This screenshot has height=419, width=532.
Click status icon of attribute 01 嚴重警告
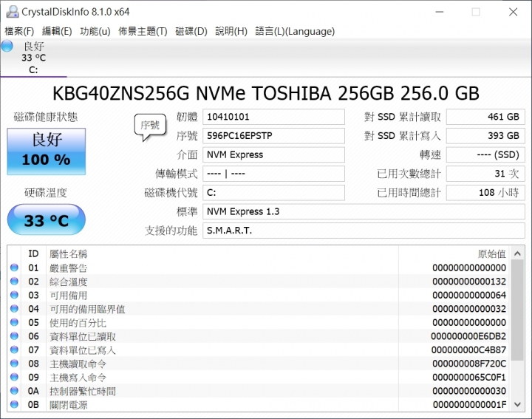point(14,268)
